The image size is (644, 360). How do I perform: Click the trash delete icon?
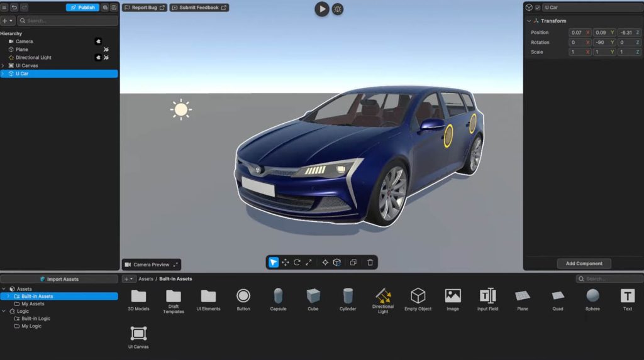click(x=370, y=263)
